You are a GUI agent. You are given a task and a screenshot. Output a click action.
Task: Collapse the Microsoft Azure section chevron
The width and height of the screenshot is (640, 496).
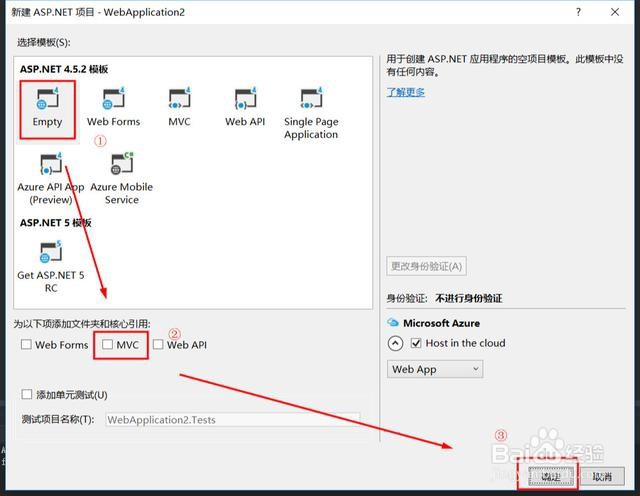(395, 343)
